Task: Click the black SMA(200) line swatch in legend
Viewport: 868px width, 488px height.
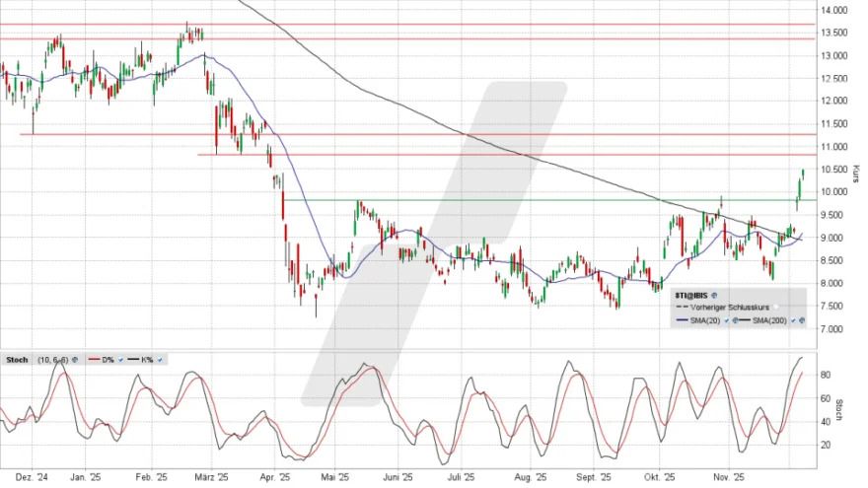Action: click(745, 320)
